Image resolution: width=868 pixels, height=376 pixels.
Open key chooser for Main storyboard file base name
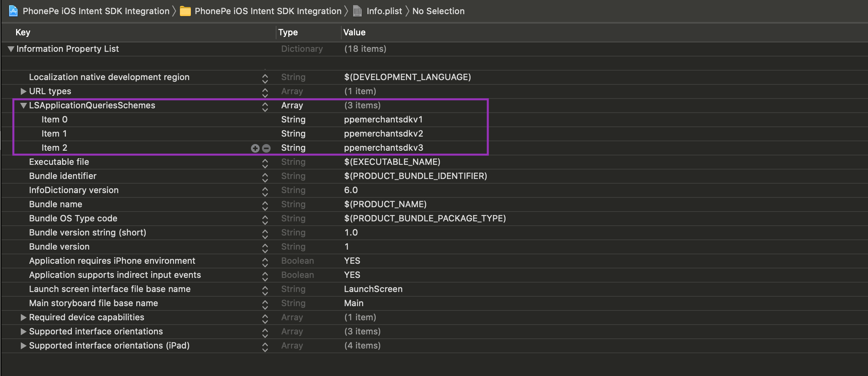pyautogui.click(x=265, y=304)
